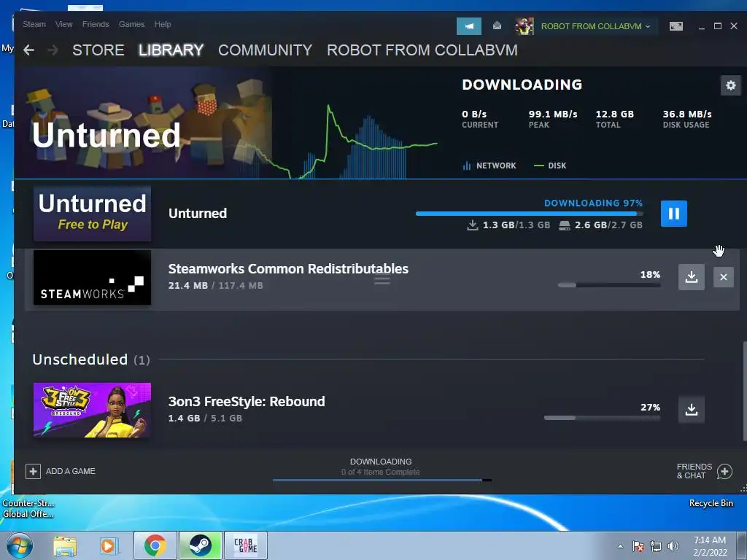
Task: Select Counter-Strike Global Offensive desktop shortcut
Action: [28, 508]
